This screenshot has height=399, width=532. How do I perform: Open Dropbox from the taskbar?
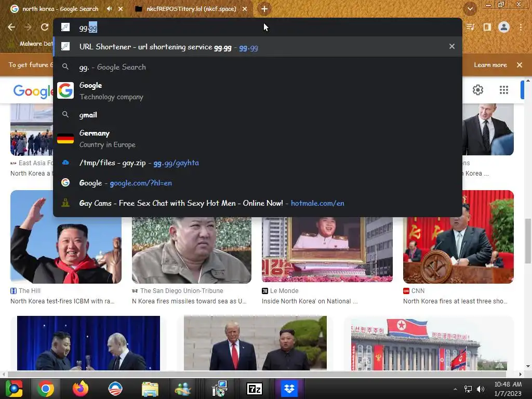tap(289, 389)
